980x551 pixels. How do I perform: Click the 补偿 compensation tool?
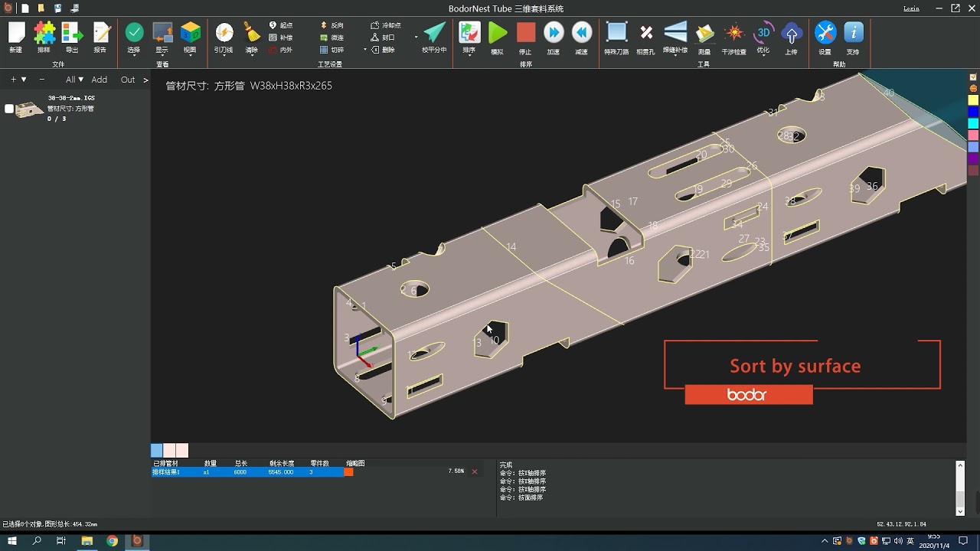(281, 37)
